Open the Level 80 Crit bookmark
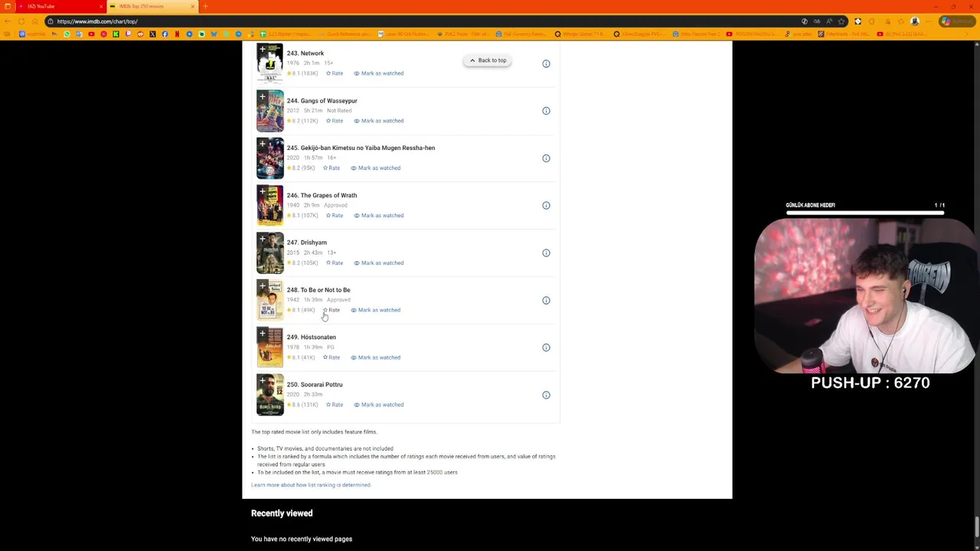This screenshot has width=980, height=551. [403, 34]
